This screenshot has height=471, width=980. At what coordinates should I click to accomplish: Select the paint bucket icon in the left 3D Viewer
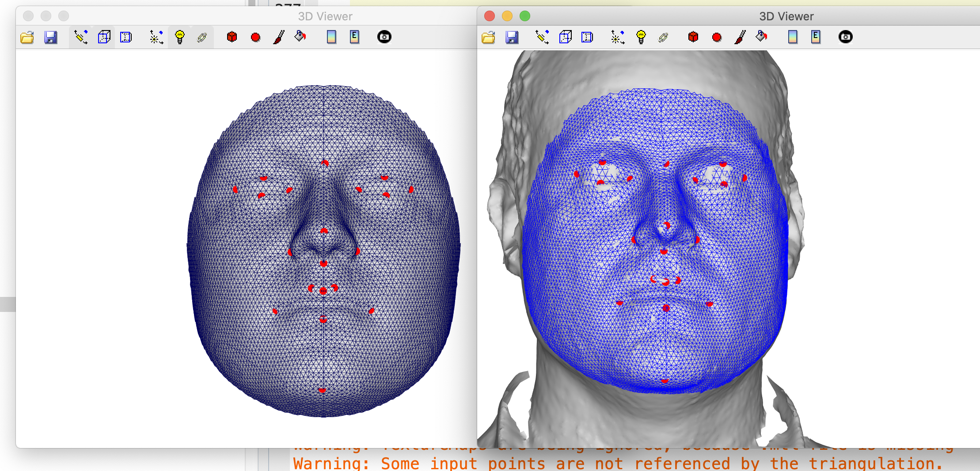[300, 36]
